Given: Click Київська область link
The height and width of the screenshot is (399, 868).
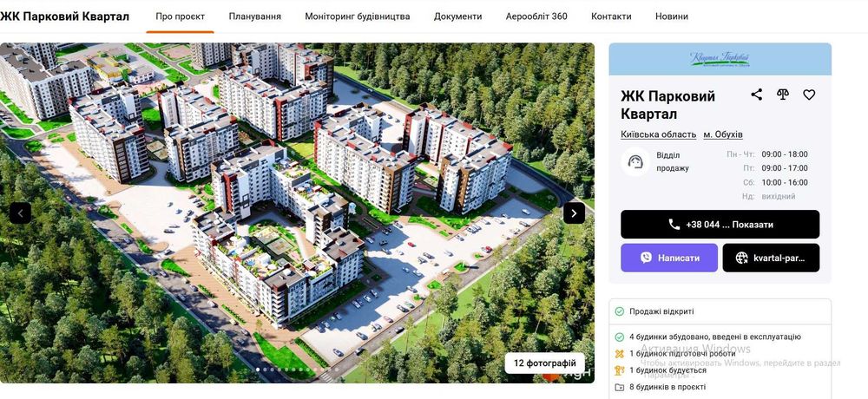Looking at the screenshot, I should (x=658, y=134).
